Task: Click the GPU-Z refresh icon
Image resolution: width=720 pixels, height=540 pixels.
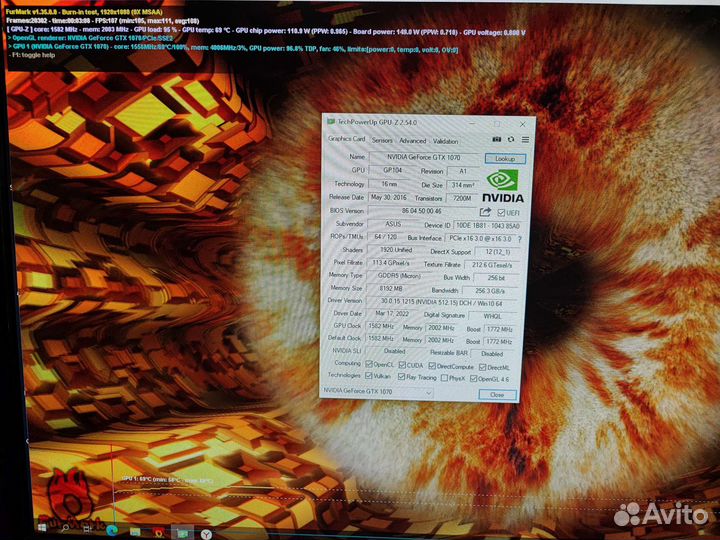Action: click(511, 139)
